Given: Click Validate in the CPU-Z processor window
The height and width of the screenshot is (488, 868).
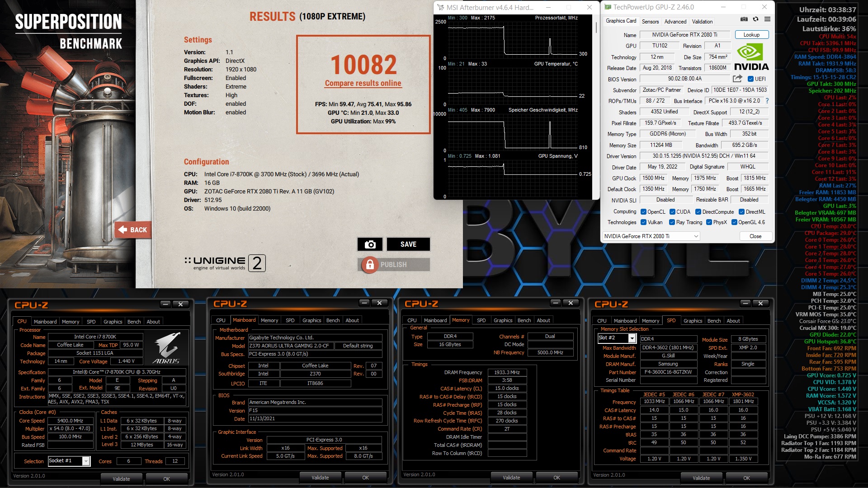Looking at the screenshot, I should pyautogui.click(x=121, y=479).
